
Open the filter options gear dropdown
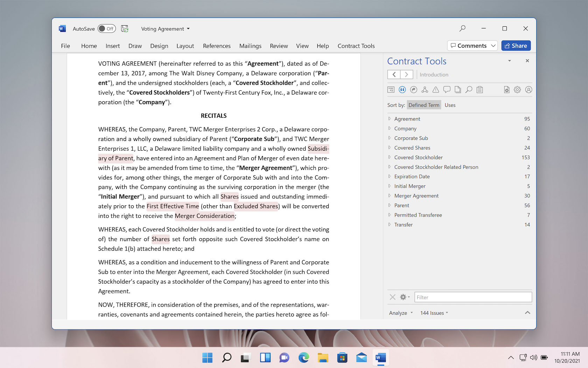(405, 297)
